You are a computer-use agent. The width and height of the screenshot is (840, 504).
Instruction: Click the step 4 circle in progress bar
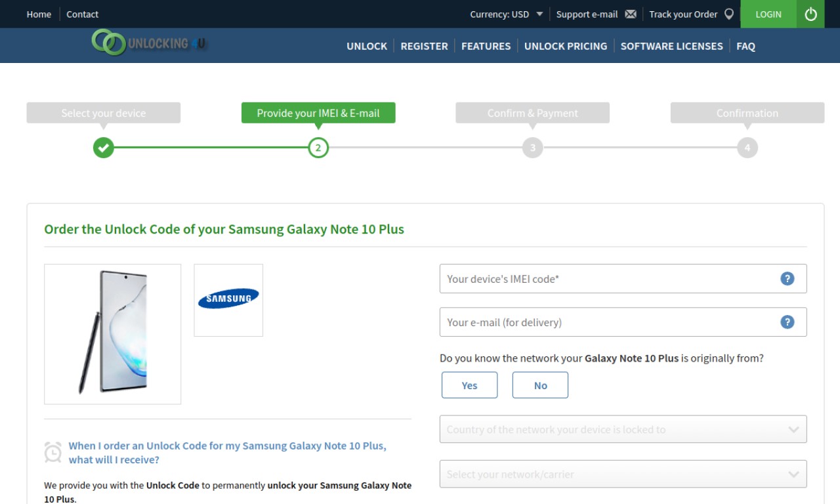coord(747,148)
